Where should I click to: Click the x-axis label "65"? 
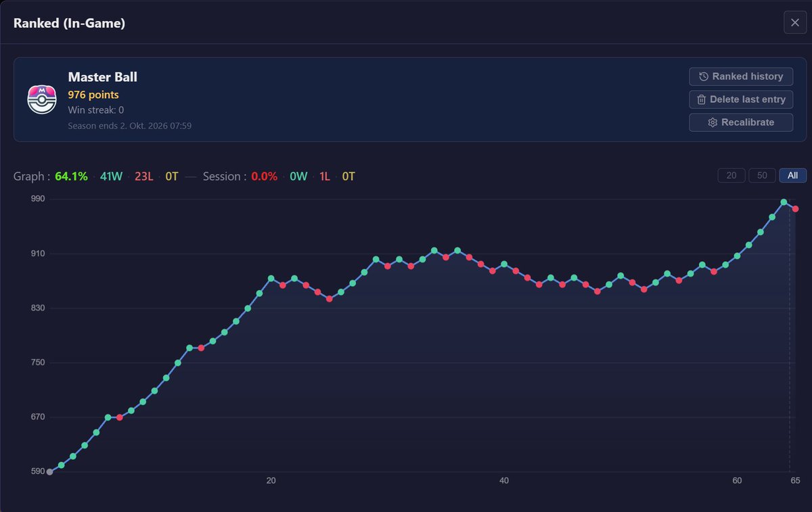(795, 481)
